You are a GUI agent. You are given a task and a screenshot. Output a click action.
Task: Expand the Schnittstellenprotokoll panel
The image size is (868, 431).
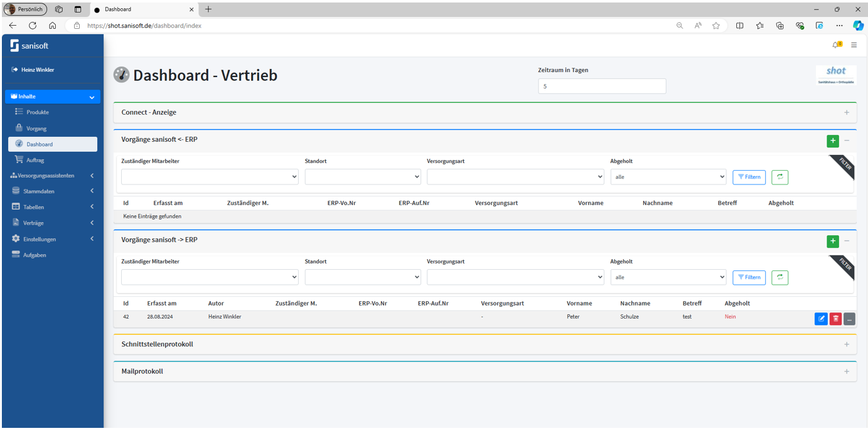pyautogui.click(x=846, y=344)
